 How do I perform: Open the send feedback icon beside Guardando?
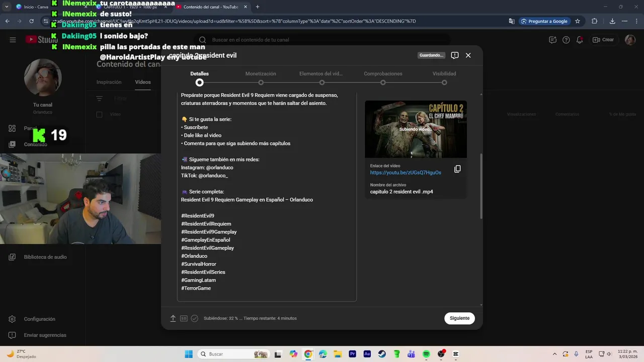[454, 55]
